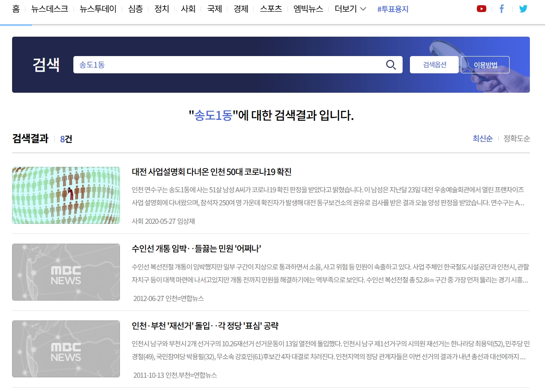Open the 코로나19 확진 article thumbnail

coord(66,195)
